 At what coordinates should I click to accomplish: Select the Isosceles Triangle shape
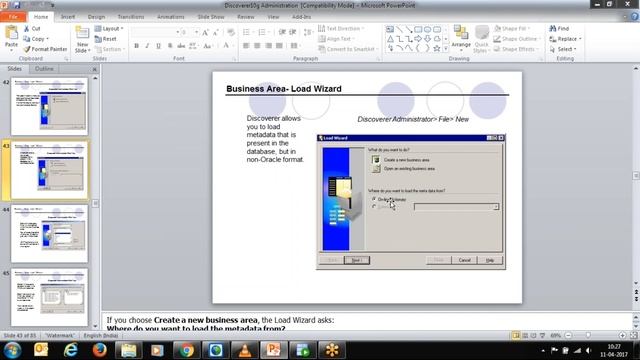(390, 39)
